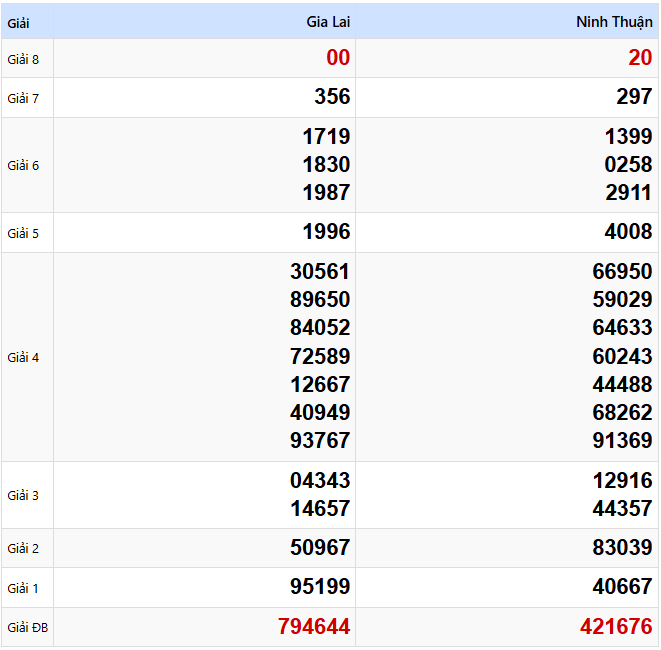This screenshot has height=650, width=661.
Task: Click the Gia Lai column header
Action: coord(328,22)
